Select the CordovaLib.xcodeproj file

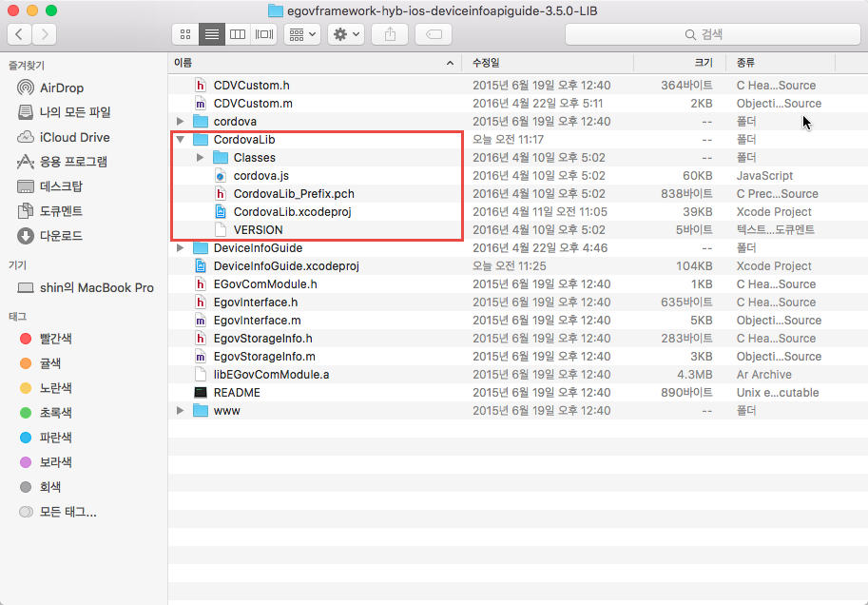pyautogui.click(x=292, y=212)
